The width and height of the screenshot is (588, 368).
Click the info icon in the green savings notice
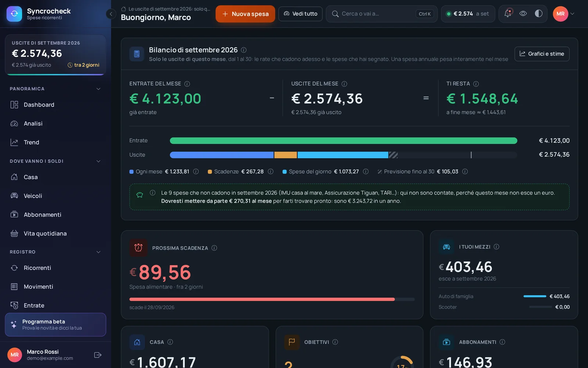coord(153,193)
